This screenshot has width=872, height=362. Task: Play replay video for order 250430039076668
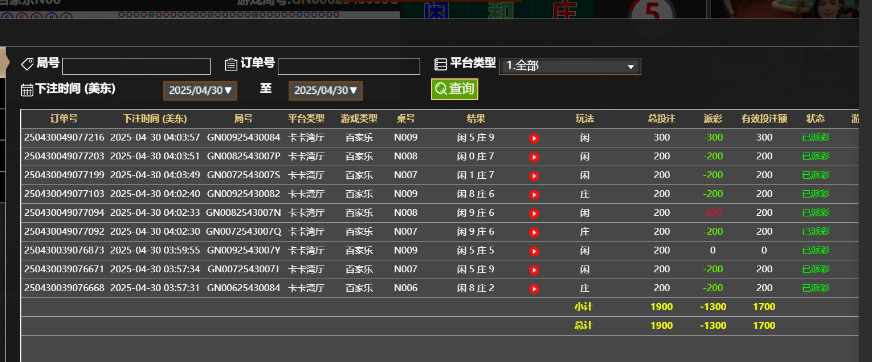pyautogui.click(x=534, y=289)
